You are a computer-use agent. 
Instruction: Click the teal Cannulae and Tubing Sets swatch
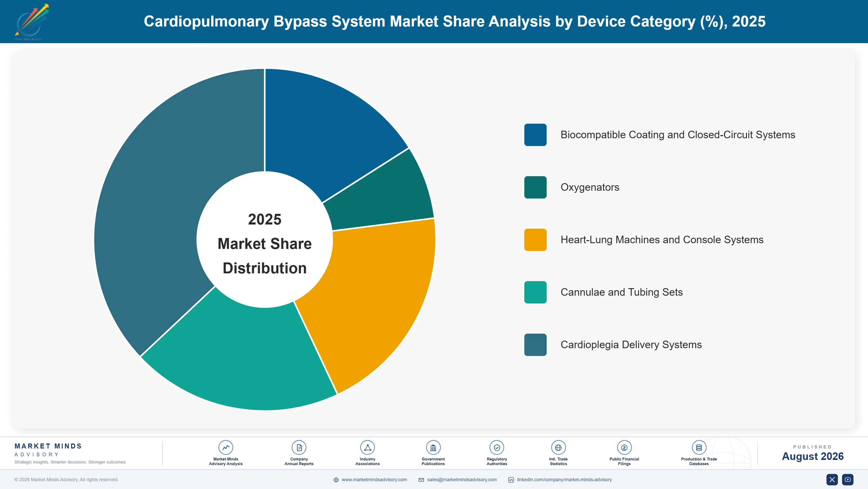pyautogui.click(x=535, y=292)
